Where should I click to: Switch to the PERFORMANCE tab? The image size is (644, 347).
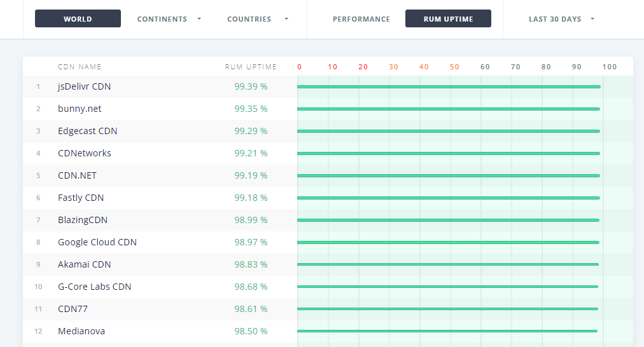point(361,19)
